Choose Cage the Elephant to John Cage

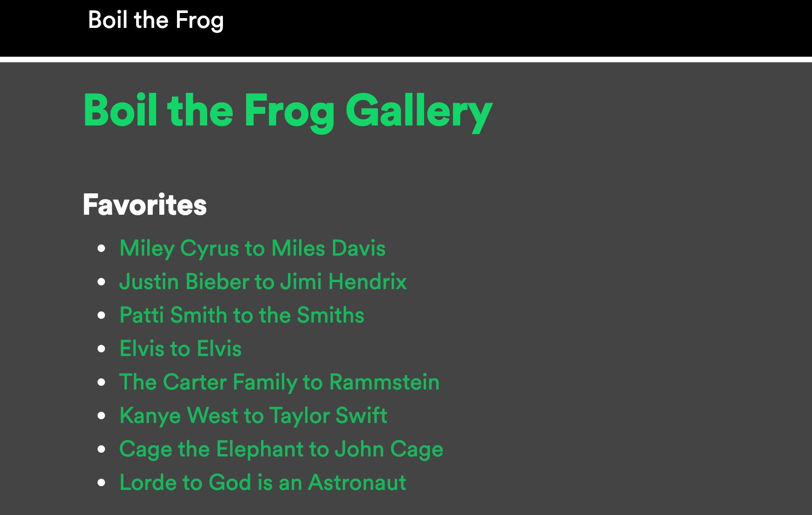[x=281, y=449]
